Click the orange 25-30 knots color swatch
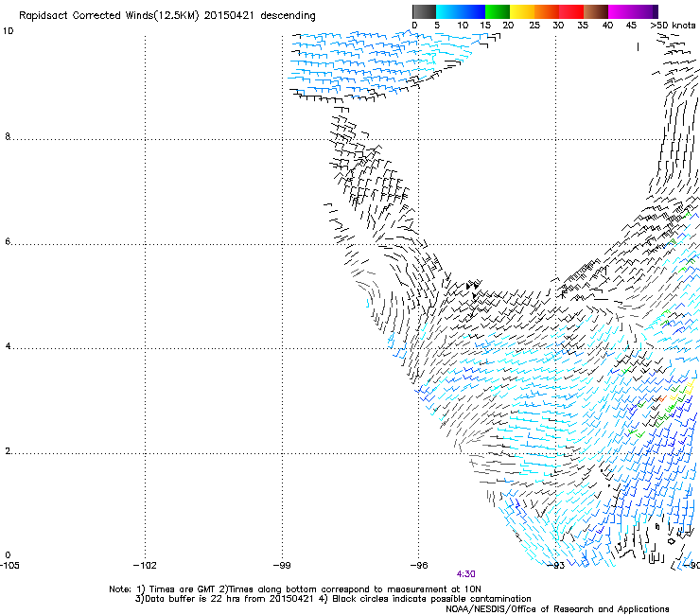The width and height of the screenshot is (700, 615). coord(547,11)
